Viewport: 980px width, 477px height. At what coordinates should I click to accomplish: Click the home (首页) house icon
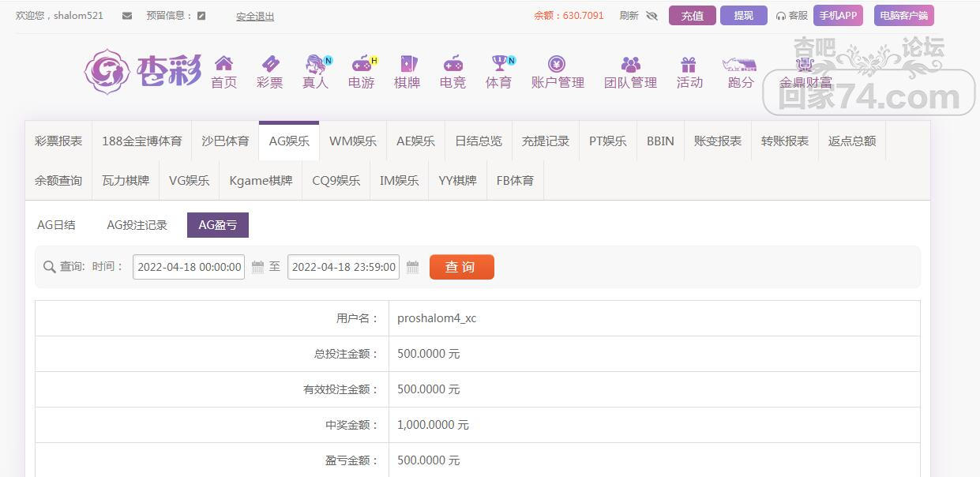tap(223, 64)
